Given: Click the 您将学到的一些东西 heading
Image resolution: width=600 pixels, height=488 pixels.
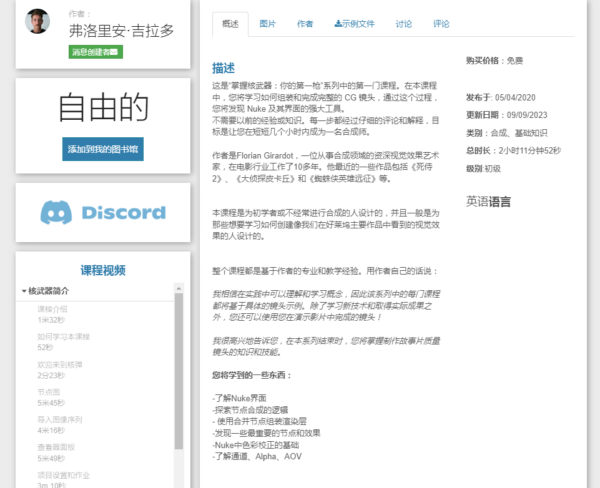Looking at the screenshot, I should pos(252,375).
